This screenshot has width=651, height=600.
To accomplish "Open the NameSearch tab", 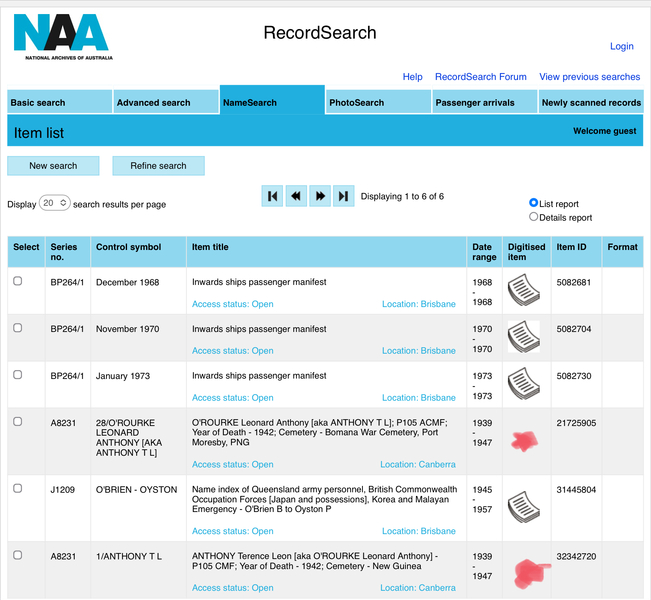I will (x=272, y=100).
